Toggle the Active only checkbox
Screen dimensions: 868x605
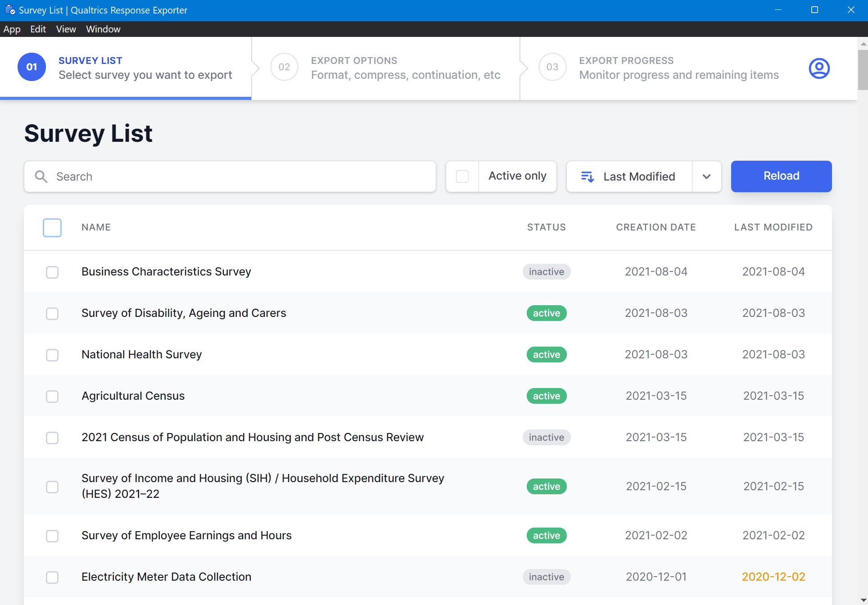462,176
